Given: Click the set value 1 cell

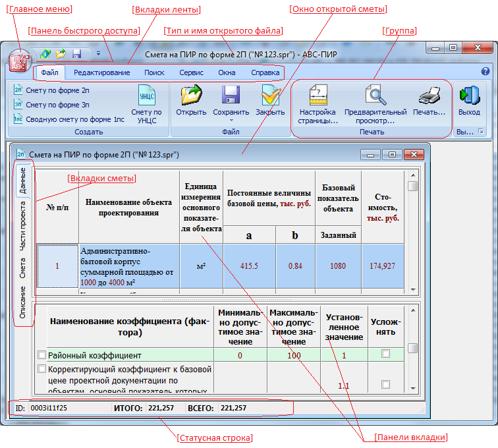Looking at the screenshot, I should click(345, 355).
